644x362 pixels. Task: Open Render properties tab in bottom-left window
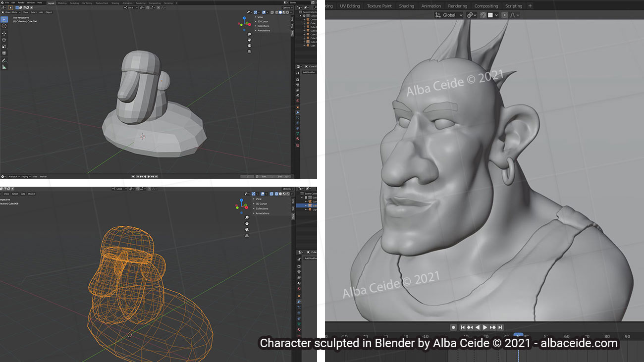pos(299,266)
